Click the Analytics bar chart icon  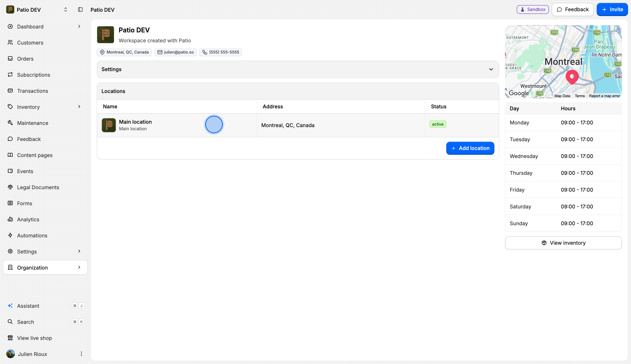click(x=10, y=219)
